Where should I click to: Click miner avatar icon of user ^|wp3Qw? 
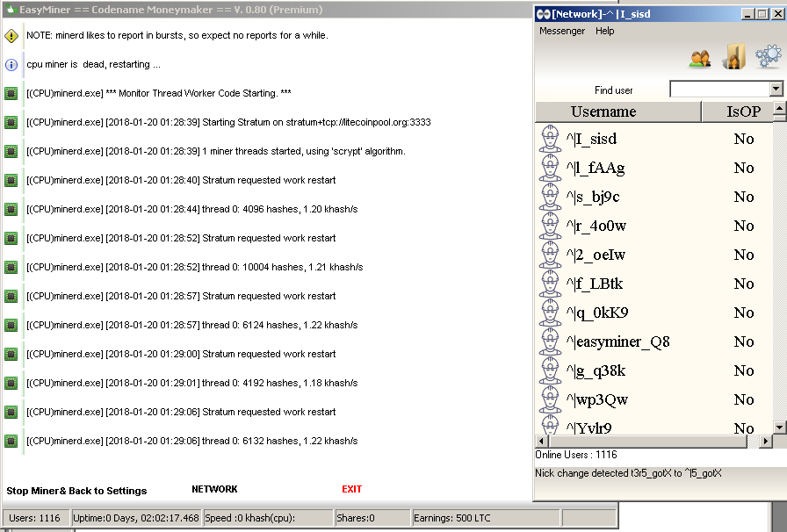coord(550,399)
